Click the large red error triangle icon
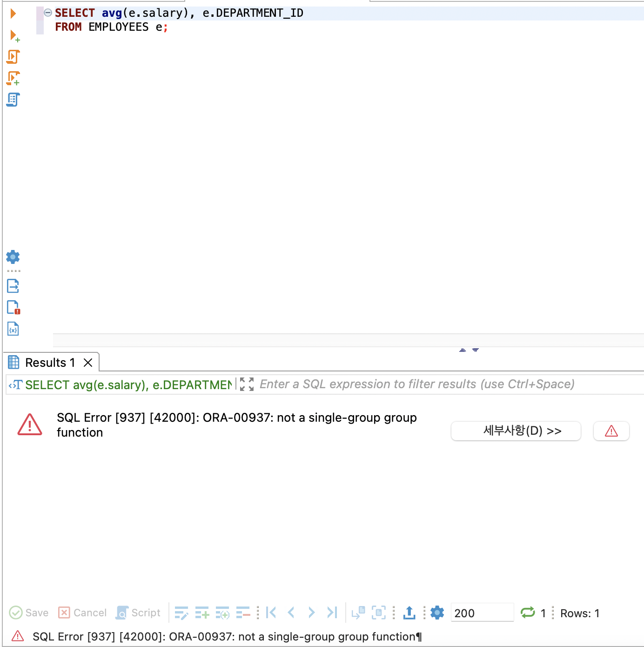Screen dimensions: 644x647 [30, 425]
